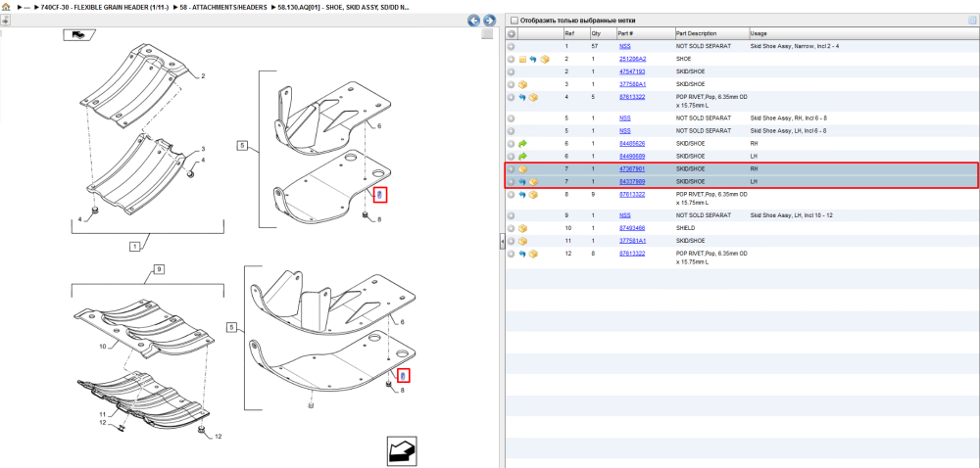This screenshot has height=468, width=980.
Task: Expand the row for part 84337989
Action: click(512, 181)
